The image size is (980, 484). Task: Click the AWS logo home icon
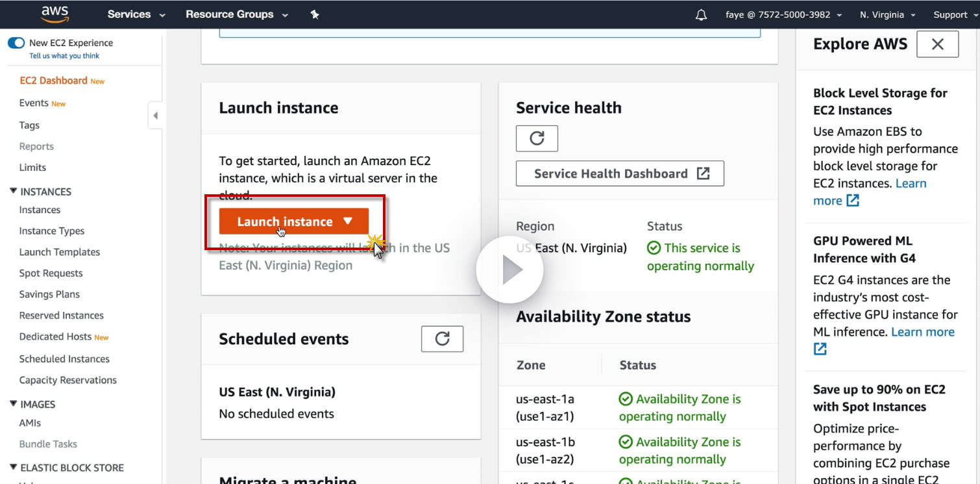[x=55, y=14]
